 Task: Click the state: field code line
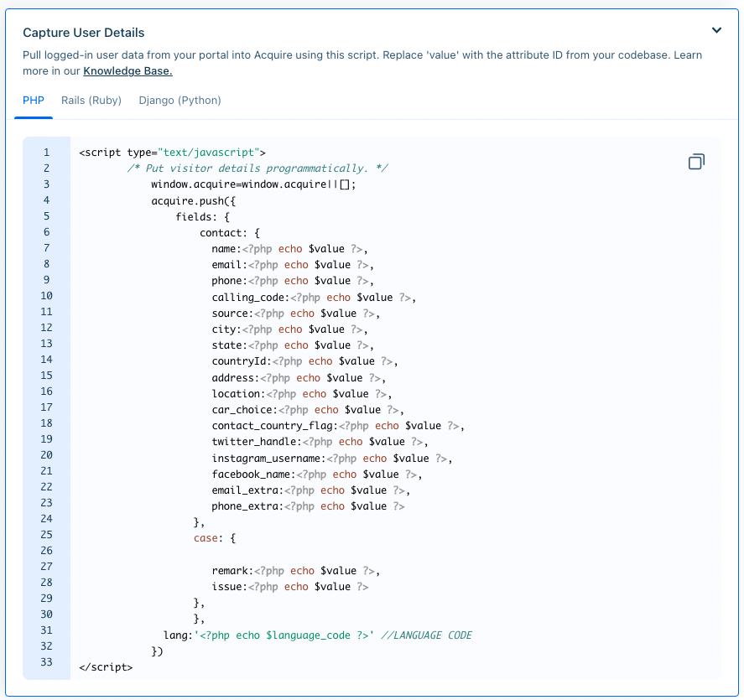click(293, 345)
